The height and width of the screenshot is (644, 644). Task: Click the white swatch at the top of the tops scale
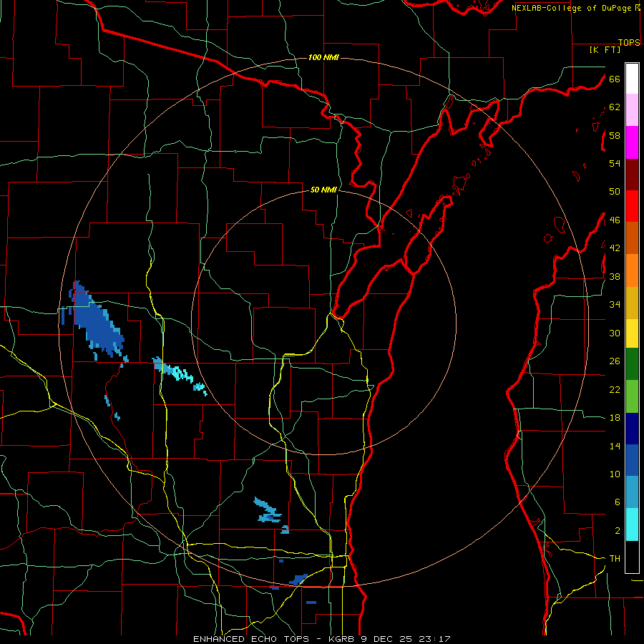click(632, 79)
